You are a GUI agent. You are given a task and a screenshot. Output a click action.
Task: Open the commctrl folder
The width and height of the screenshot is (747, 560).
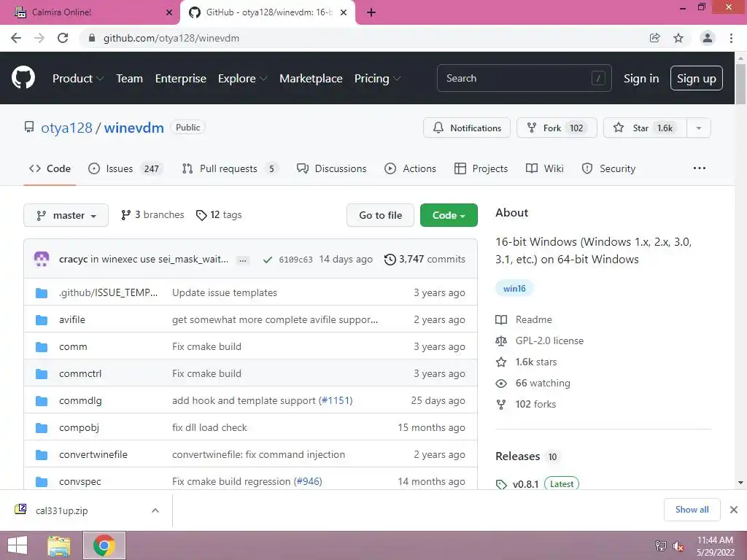point(80,373)
